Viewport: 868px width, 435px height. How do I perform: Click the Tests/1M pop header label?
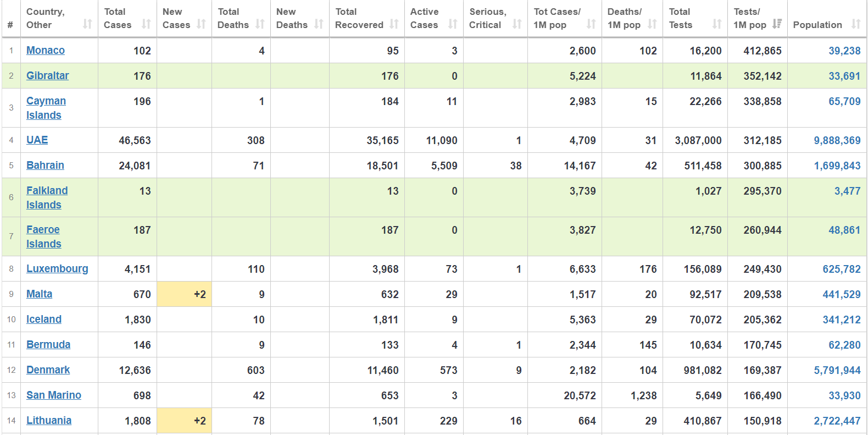(750, 18)
